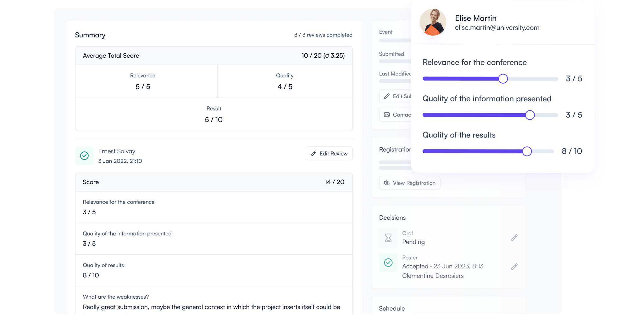The width and height of the screenshot is (644, 321).
Task: Click the Schedule section heading
Action: click(x=392, y=308)
